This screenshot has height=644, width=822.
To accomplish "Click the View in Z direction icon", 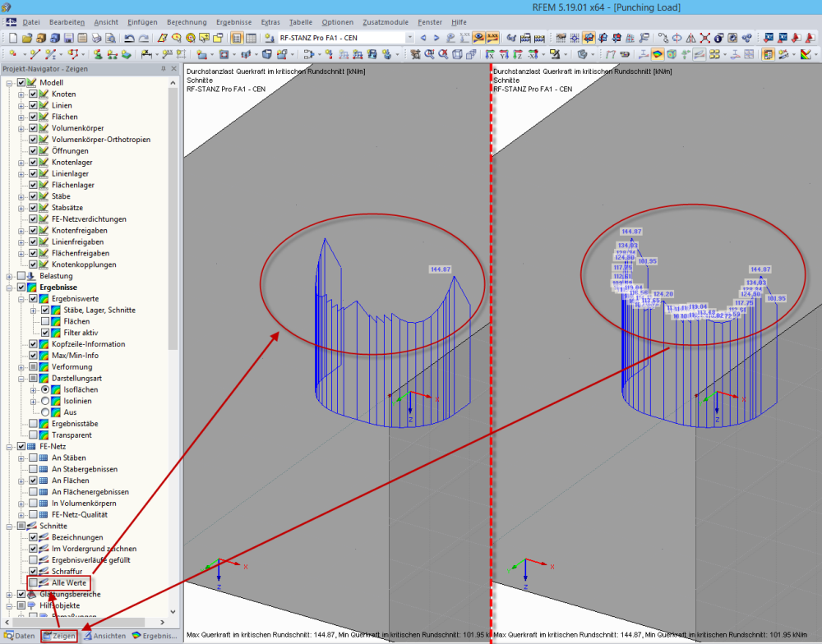I will click(518, 54).
